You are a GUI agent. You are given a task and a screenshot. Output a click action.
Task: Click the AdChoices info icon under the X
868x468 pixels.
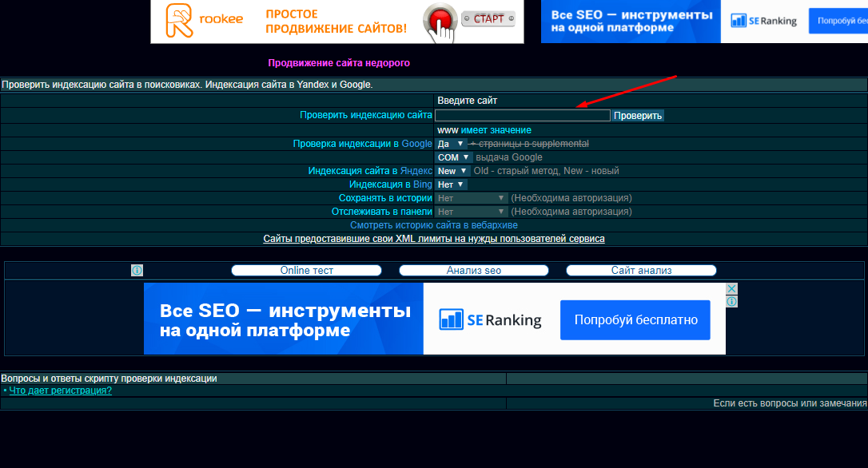[731, 302]
